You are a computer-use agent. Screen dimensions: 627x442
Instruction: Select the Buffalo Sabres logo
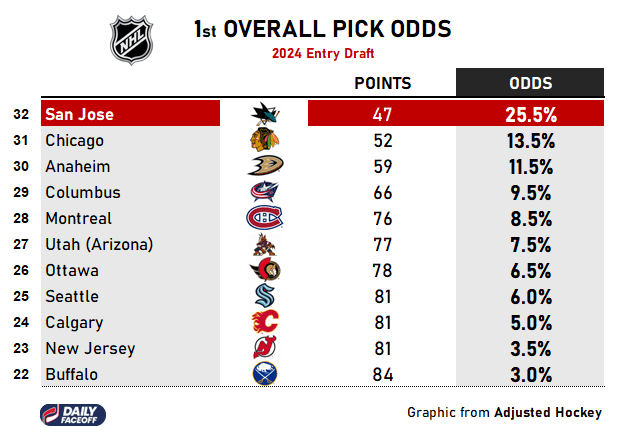264,374
